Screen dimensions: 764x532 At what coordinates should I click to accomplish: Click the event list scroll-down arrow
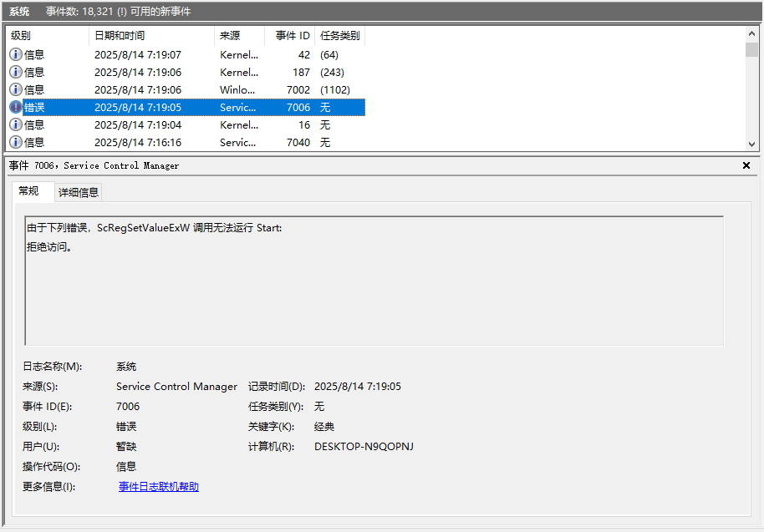click(x=751, y=144)
